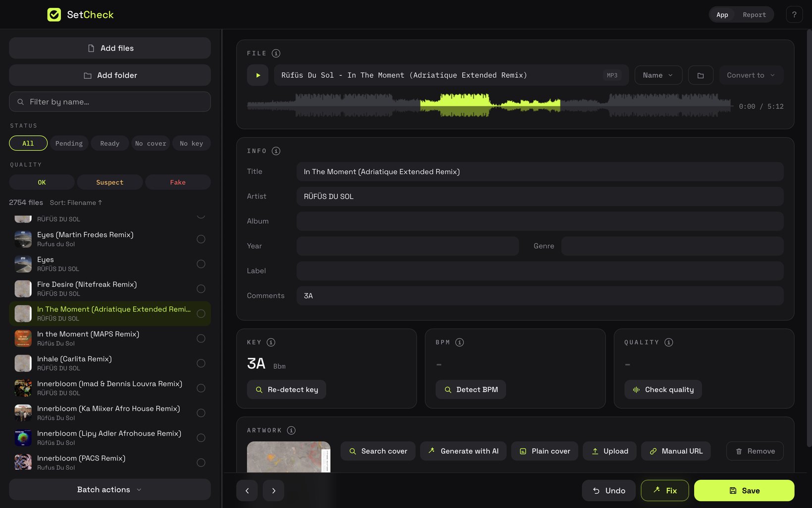This screenshot has height=508, width=812.
Task: Select the Fire Desire (Nitefreak Remix) circle
Action: 201,288
